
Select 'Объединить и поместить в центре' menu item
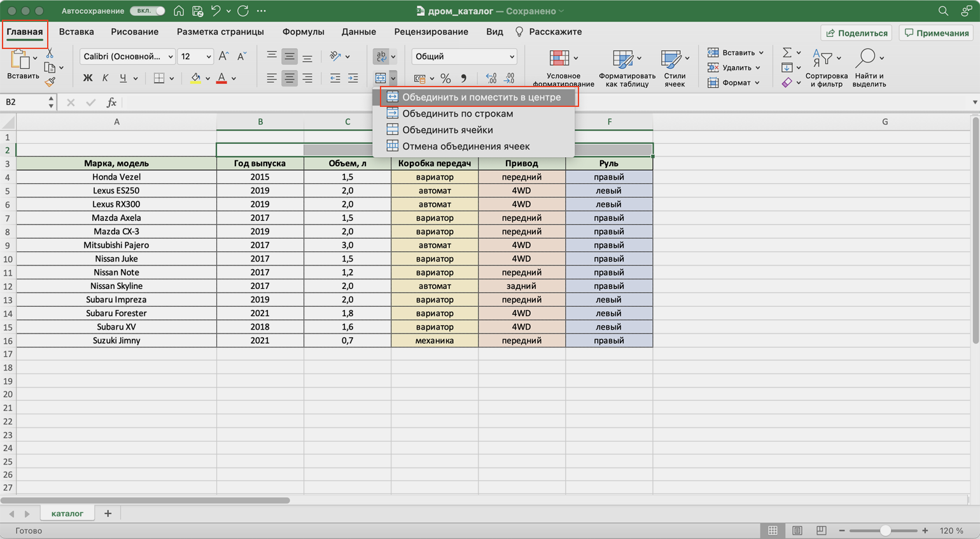coord(480,97)
